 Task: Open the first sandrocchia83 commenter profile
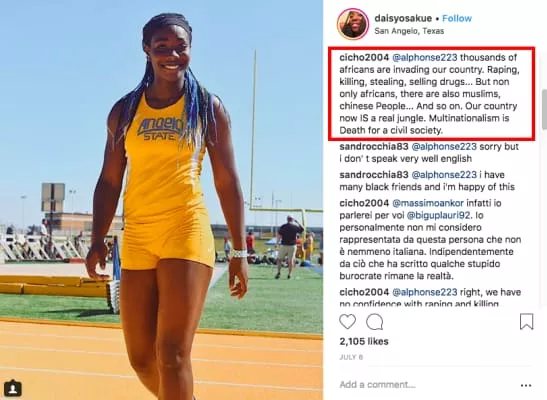374,146
